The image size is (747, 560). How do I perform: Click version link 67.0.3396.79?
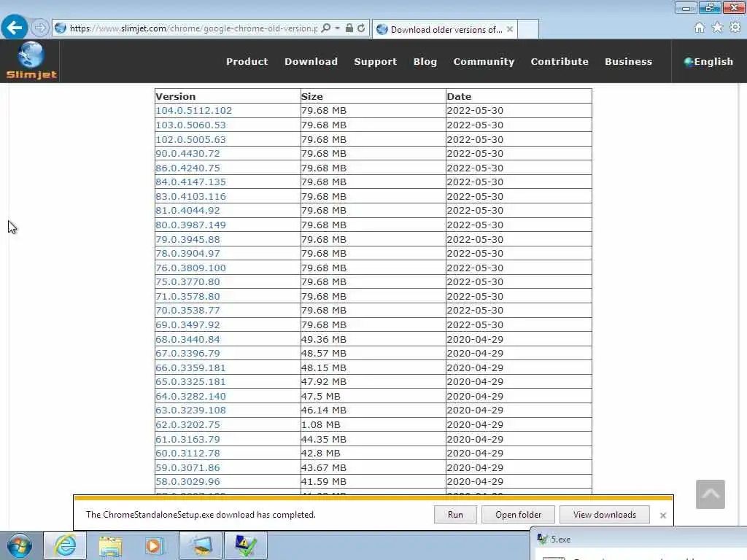(187, 353)
